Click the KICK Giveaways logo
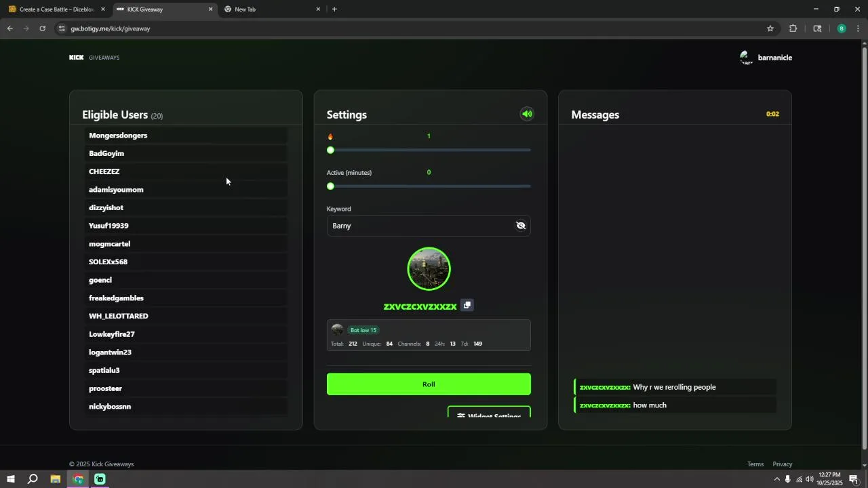Screen dimensions: 868x488 tap(94, 58)
